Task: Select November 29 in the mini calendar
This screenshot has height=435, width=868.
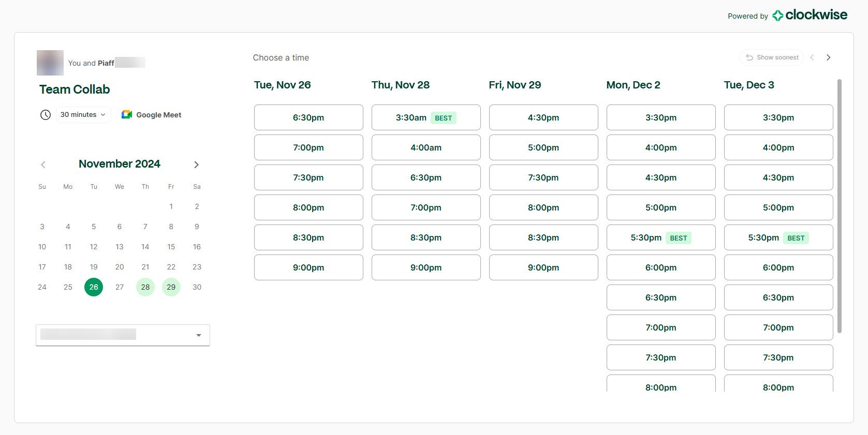Action: pos(171,287)
